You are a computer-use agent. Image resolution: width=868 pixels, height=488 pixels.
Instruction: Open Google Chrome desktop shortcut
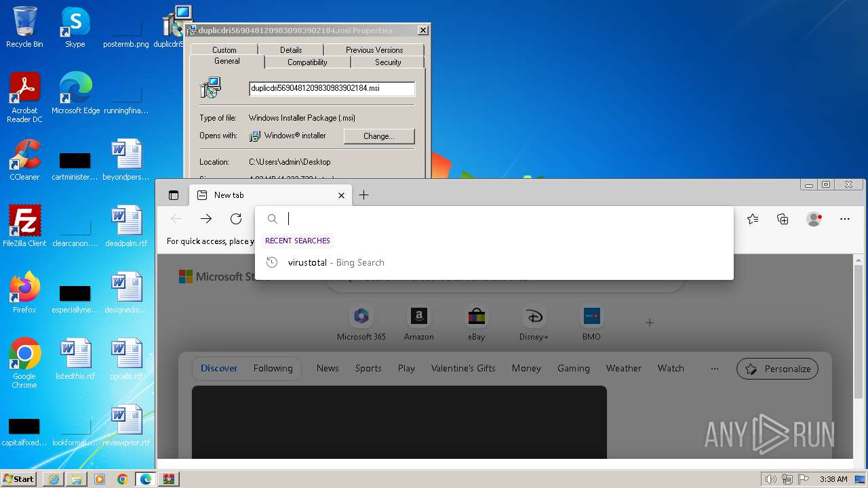click(24, 363)
